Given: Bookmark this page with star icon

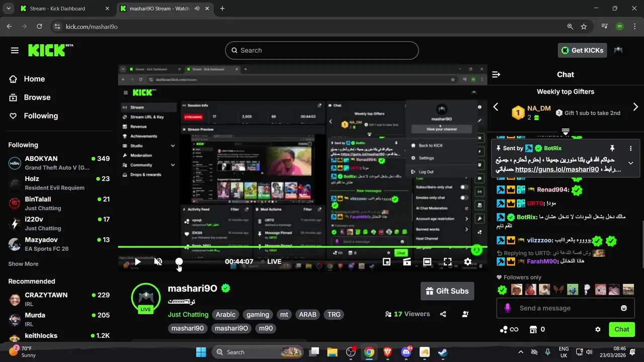Looking at the screenshot, I should [584, 26].
